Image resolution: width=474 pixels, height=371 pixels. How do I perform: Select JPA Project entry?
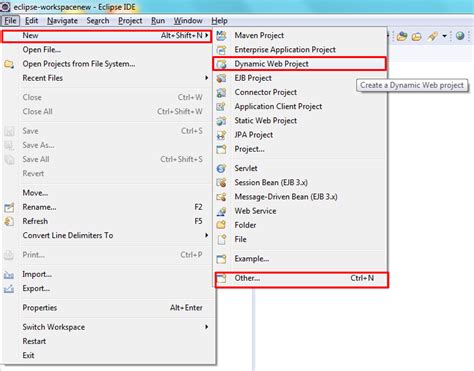click(x=300, y=135)
